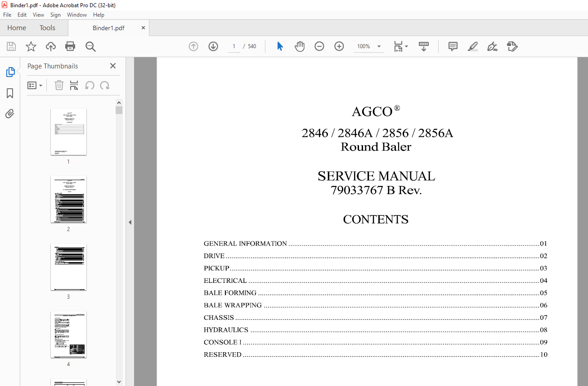Image resolution: width=588 pixels, height=386 pixels.
Task: Open the Find text magnifier tool
Action: [x=90, y=46]
